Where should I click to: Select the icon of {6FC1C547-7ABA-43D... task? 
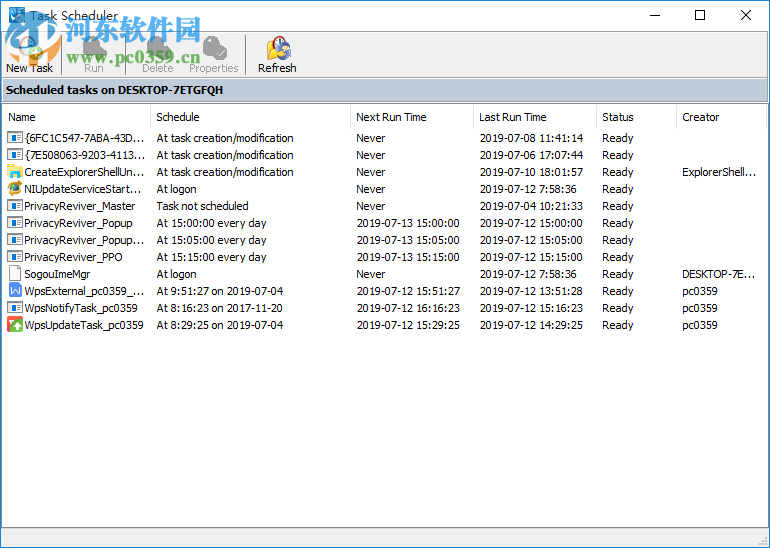pos(15,138)
